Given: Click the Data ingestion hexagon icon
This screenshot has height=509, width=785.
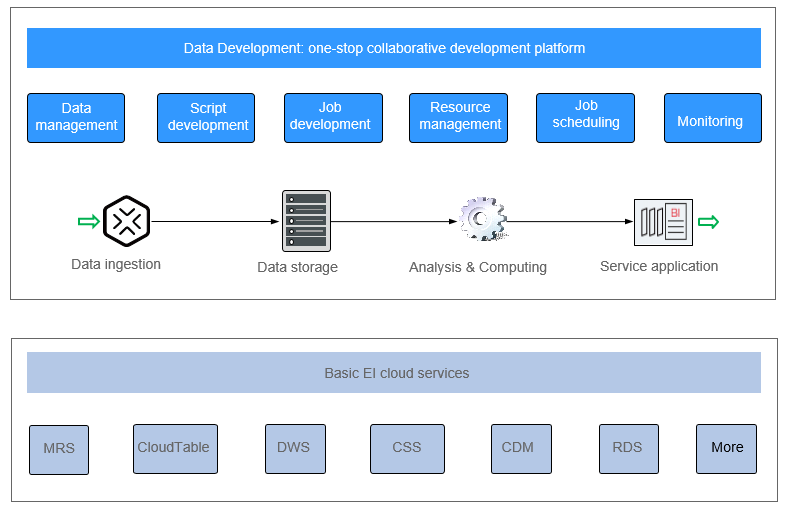Looking at the screenshot, I should [x=126, y=220].
